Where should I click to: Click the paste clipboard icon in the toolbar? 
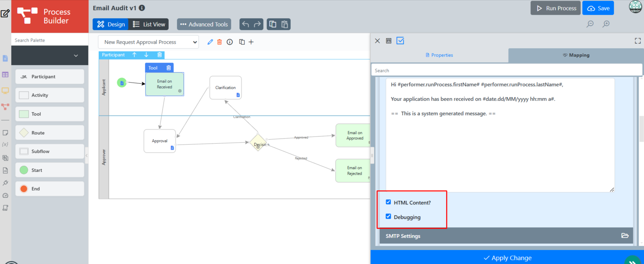pos(285,24)
